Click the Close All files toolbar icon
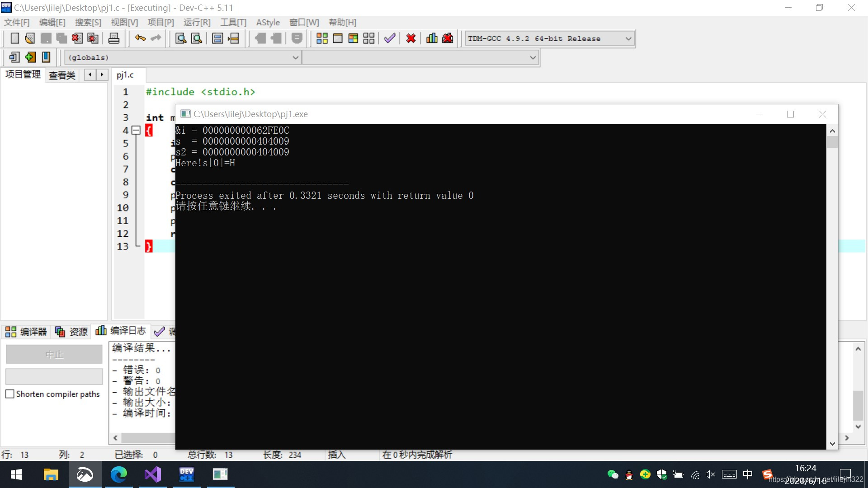The image size is (868, 488). [93, 38]
